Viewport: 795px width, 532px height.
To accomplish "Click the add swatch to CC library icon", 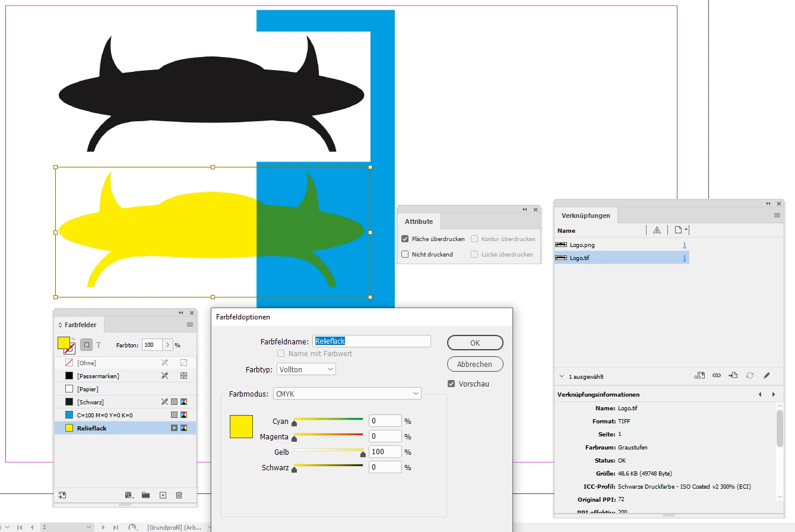I will pos(62,495).
